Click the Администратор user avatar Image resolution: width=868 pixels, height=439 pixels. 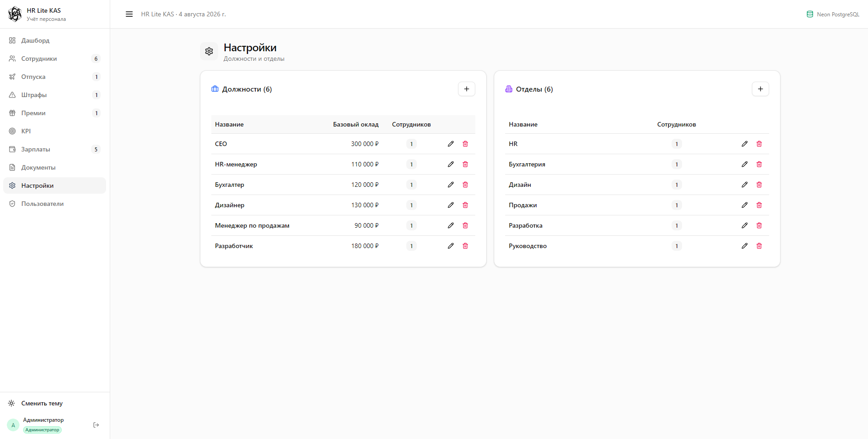tap(13, 425)
